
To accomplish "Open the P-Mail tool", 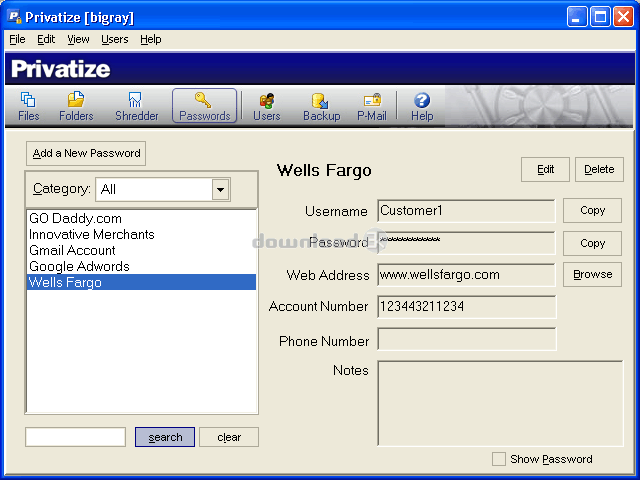I will (372, 106).
